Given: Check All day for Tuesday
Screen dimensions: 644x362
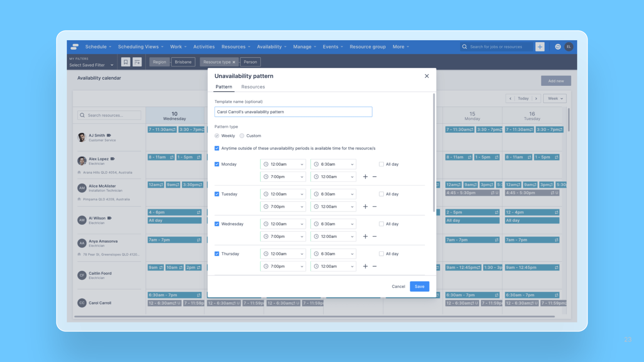Looking at the screenshot, I should pyautogui.click(x=381, y=194).
